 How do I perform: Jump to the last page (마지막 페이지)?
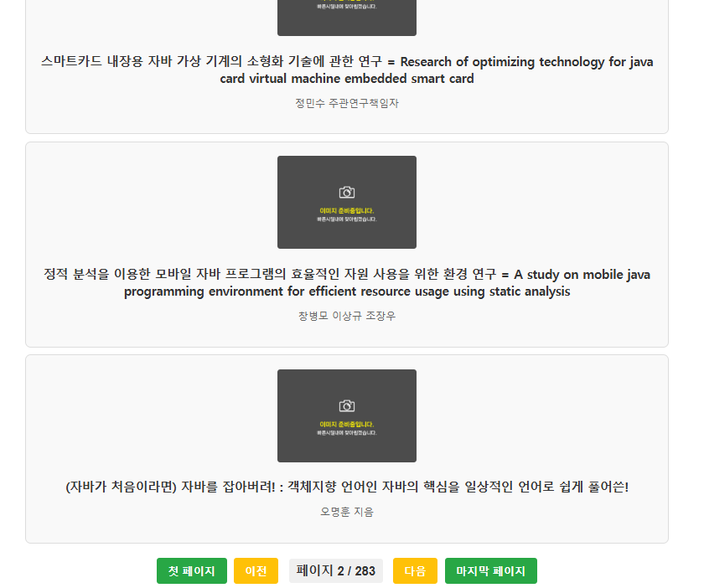(491, 570)
